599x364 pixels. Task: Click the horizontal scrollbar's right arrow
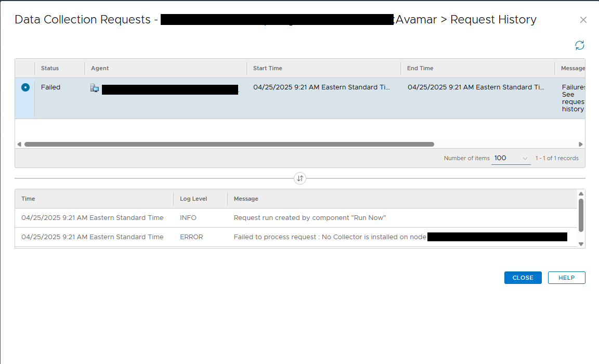pos(581,144)
